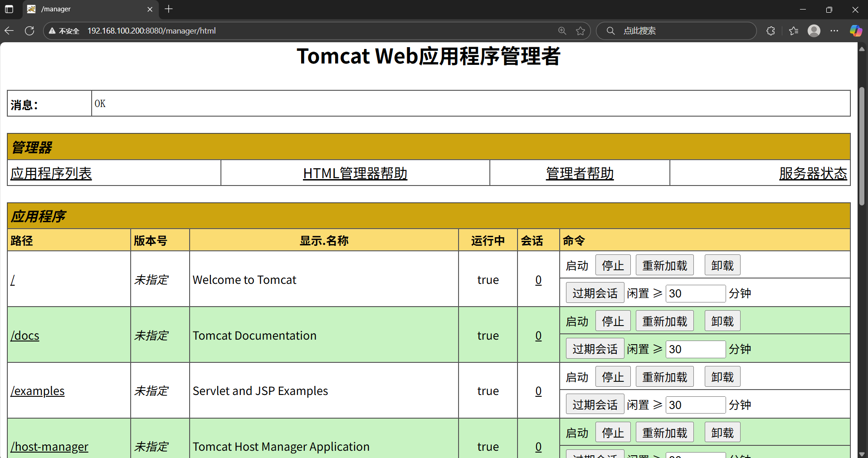Viewport: 868px width, 458px height.
Task: Open a new browser tab
Action: 168,9
